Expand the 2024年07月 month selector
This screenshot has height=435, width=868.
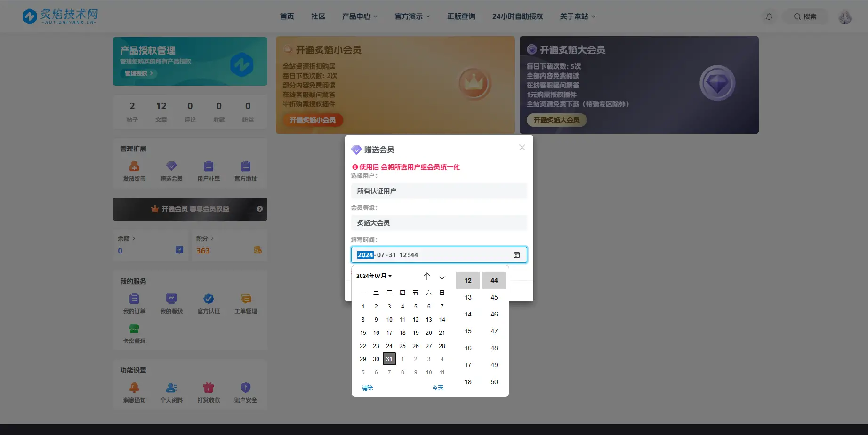374,276
